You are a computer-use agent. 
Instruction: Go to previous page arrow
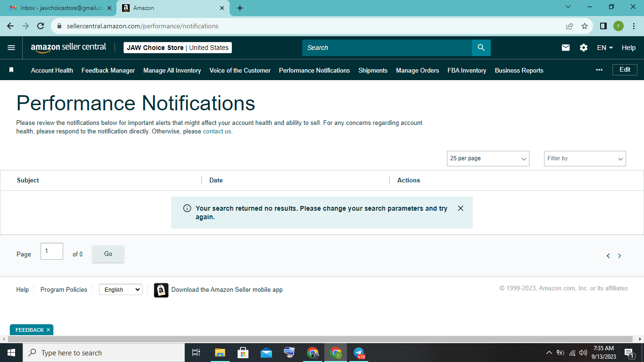tap(608, 256)
